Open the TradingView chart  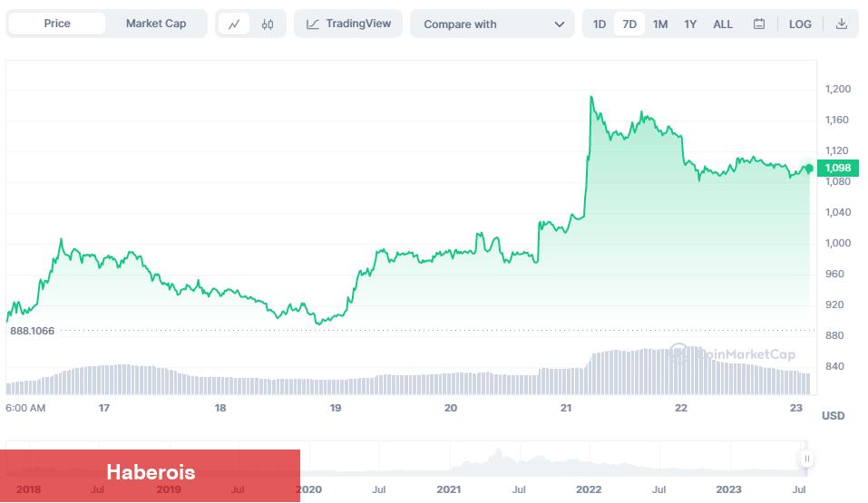(x=348, y=24)
